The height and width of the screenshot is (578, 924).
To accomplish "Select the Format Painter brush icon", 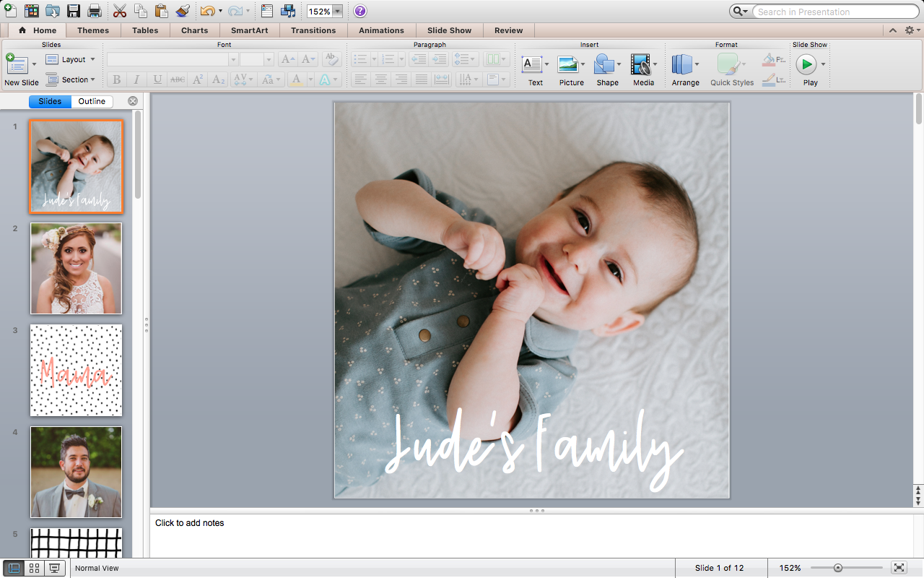I will click(x=183, y=11).
